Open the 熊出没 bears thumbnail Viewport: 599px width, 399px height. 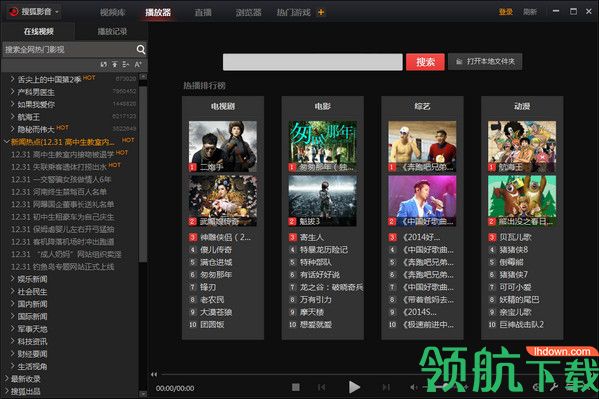pos(522,201)
